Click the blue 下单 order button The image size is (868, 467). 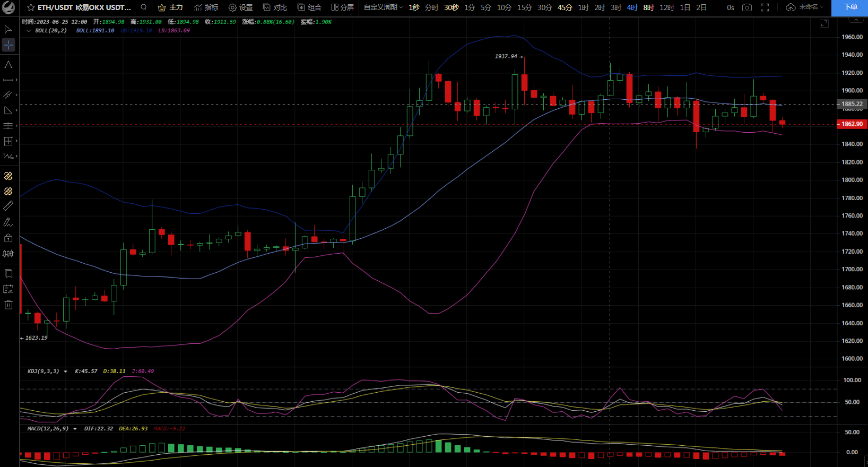point(850,7)
